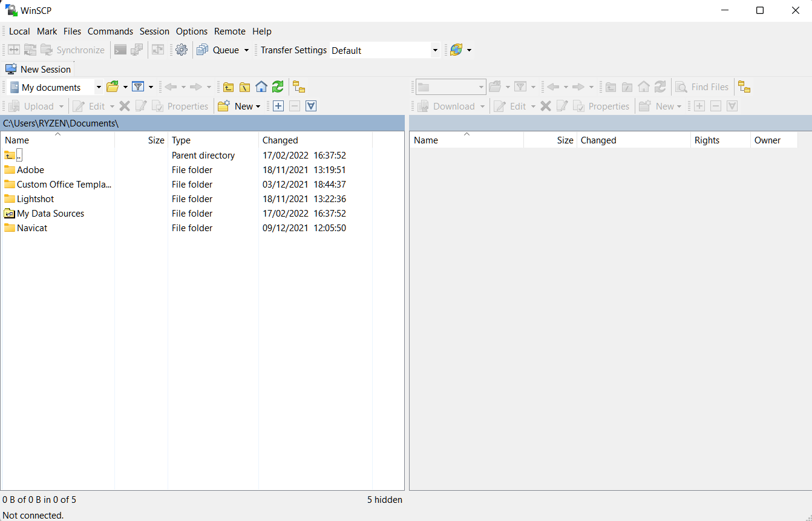Toggle the local directory tree view
Viewport: 812px width, 521px height.
tap(299, 87)
